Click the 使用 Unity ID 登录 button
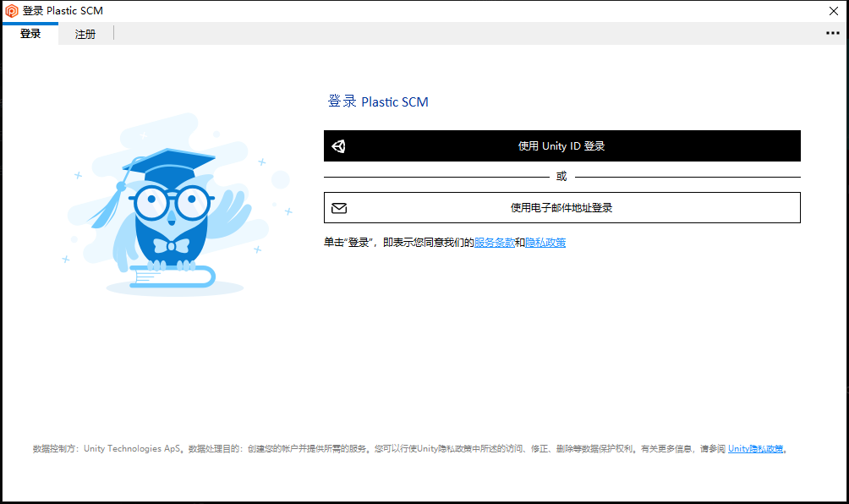The width and height of the screenshot is (849, 504). [x=562, y=145]
